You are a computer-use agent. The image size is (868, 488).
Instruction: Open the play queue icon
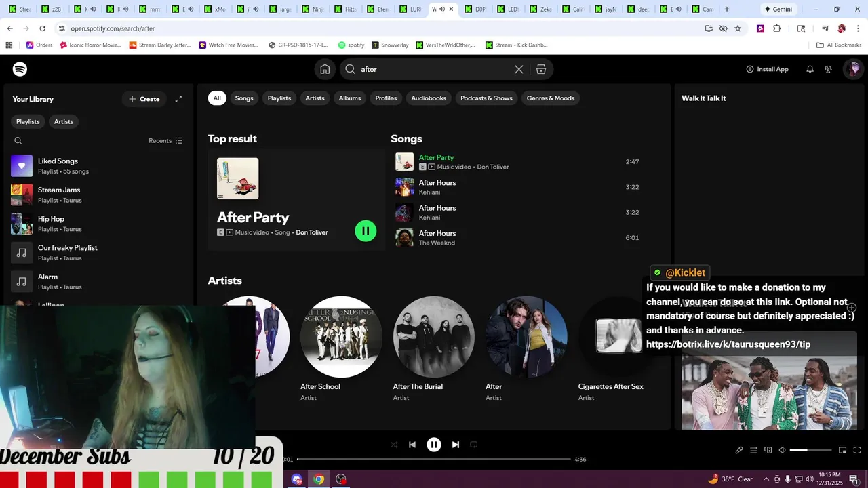[753, 450]
